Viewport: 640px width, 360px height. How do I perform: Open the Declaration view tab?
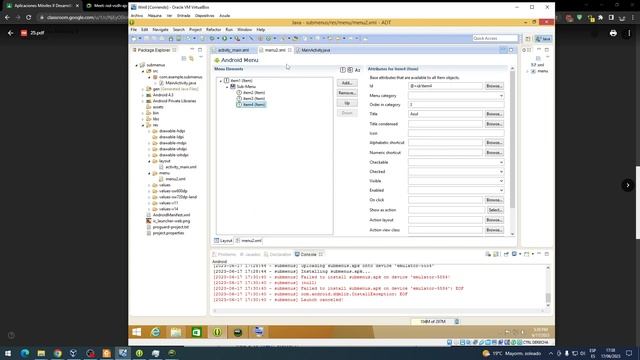(x=277, y=255)
